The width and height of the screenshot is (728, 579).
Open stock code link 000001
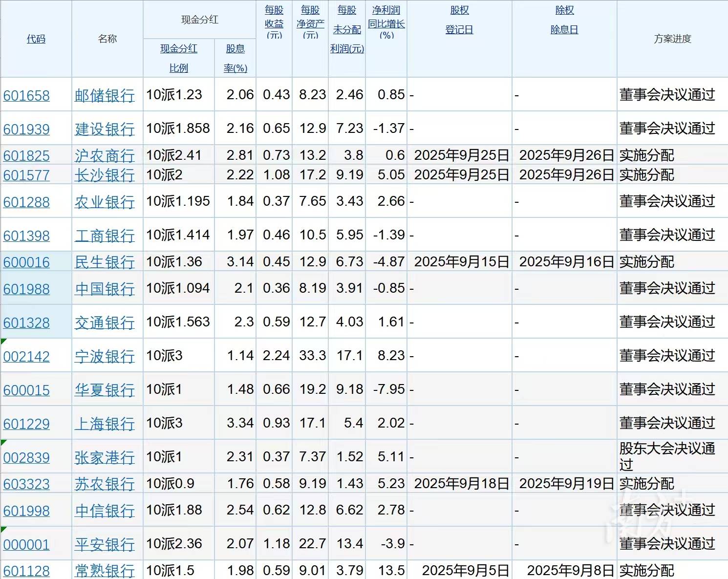(26, 544)
